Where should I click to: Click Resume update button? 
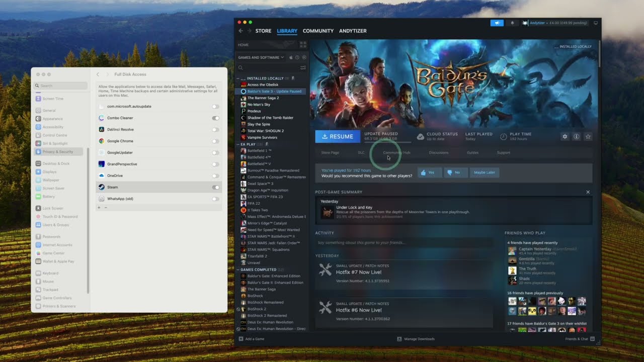[x=337, y=136]
